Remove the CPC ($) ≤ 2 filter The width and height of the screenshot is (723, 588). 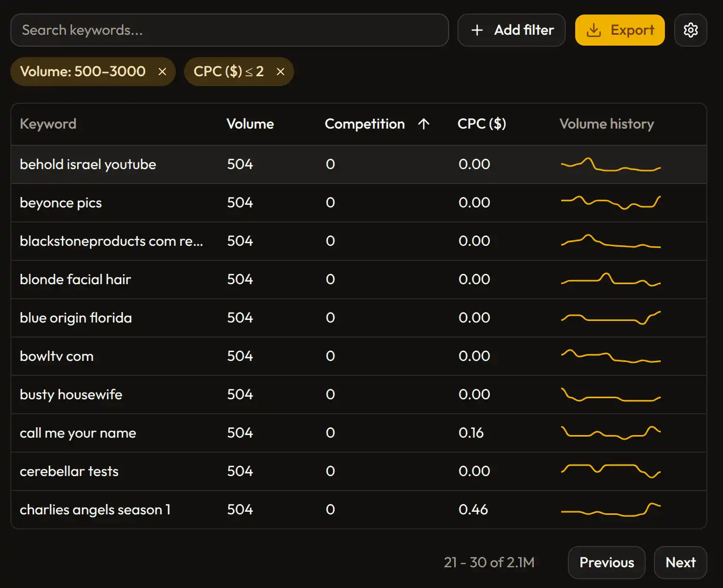click(281, 72)
